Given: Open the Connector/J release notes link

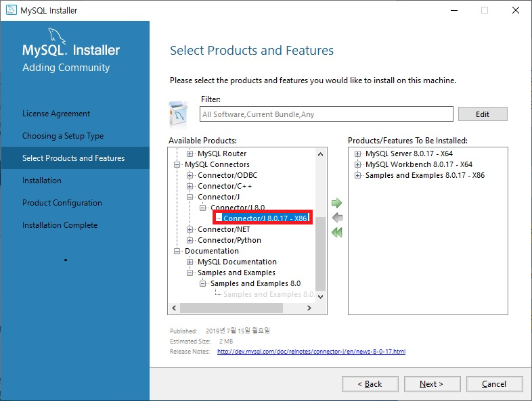Looking at the screenshot, I should (x=311, y=352).
